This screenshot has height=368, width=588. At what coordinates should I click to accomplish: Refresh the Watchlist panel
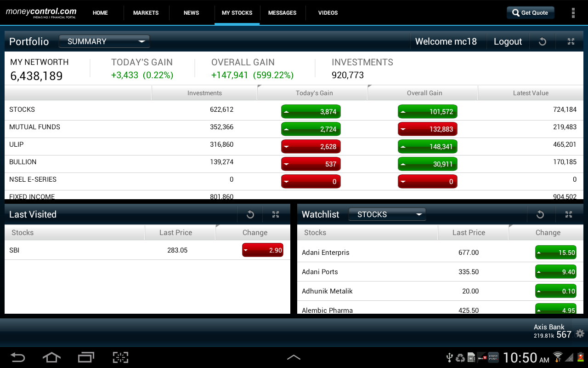(x=541, y=214)
